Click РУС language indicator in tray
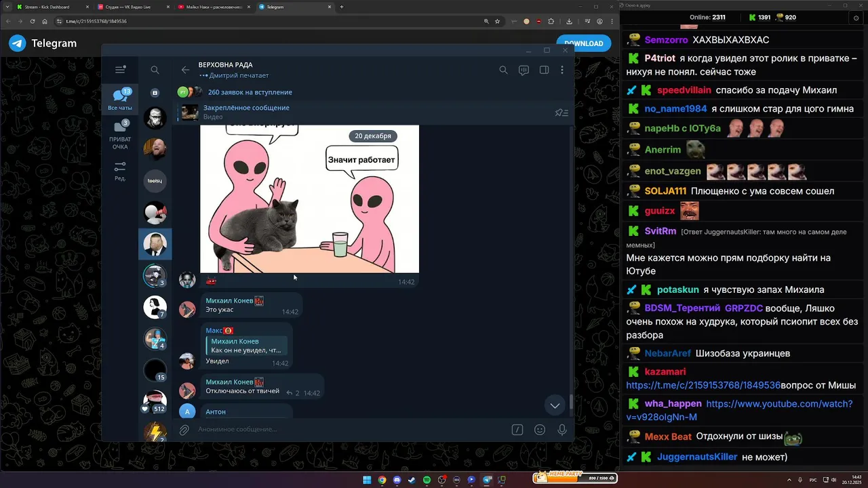The height and width of the screenshot is (488, 868). click(813, 480)
